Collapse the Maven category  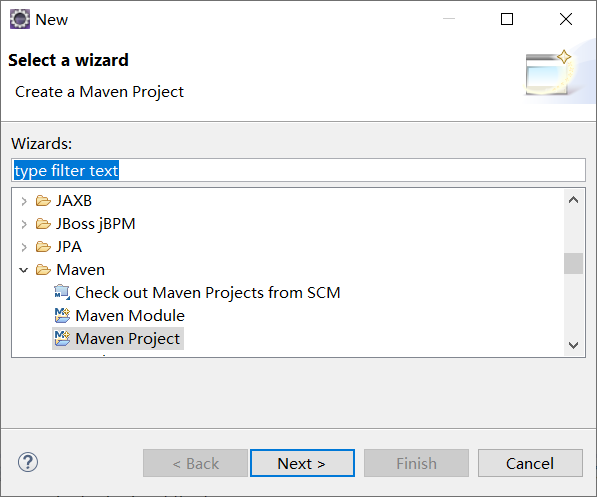click(24, 270)
